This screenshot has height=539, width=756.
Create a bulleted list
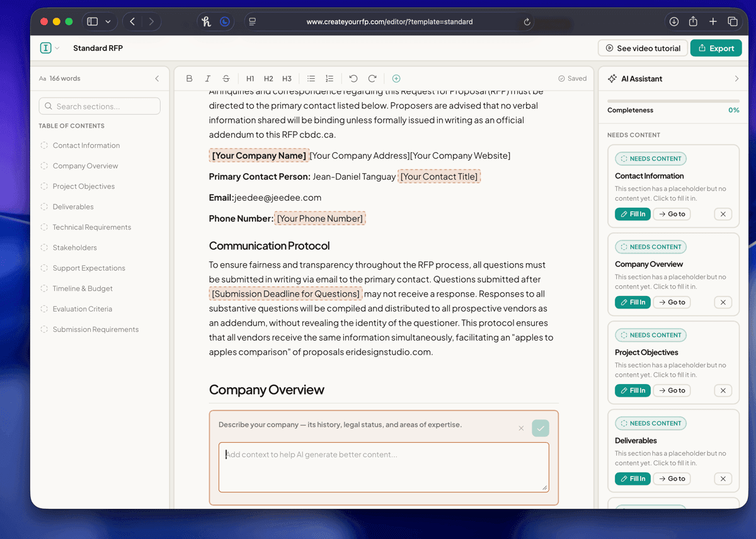311,78
